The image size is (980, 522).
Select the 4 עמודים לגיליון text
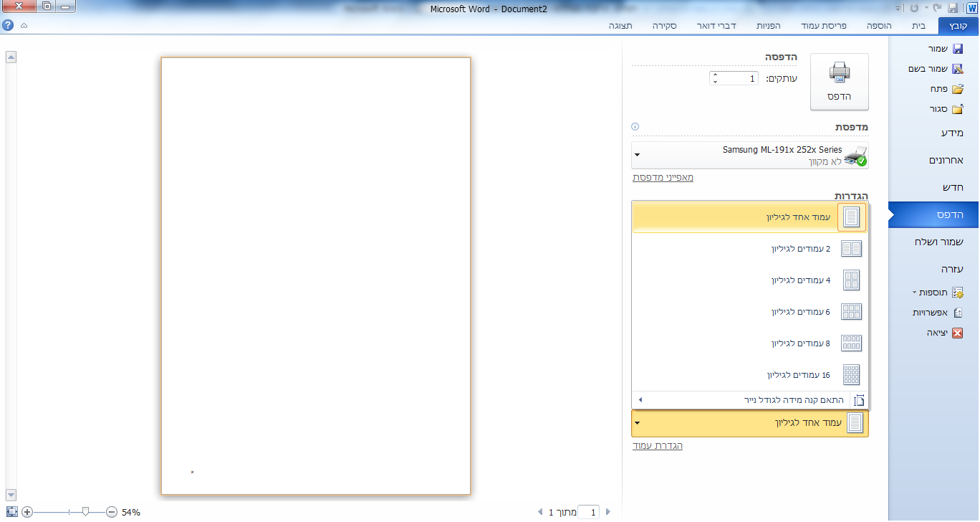(x=801, y=280)
